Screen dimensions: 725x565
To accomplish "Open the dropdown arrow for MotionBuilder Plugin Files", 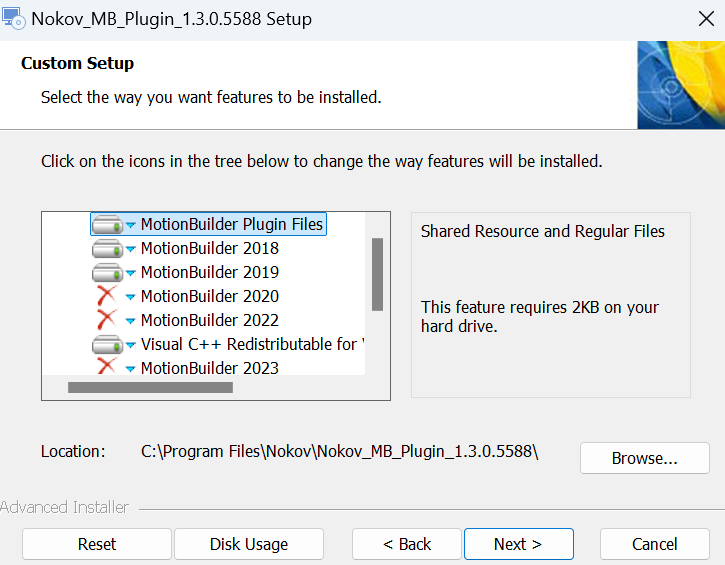I will pyautogui.click(x=130, y=225).
